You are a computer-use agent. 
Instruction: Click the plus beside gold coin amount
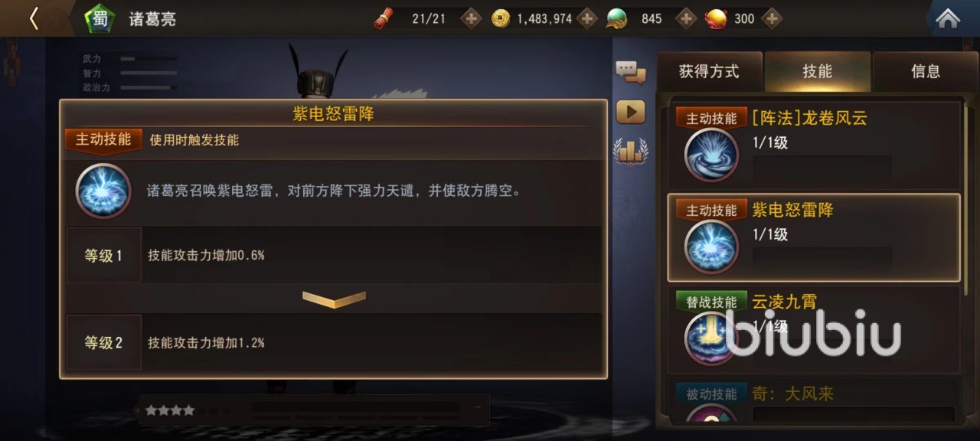[x=587, y=18]
